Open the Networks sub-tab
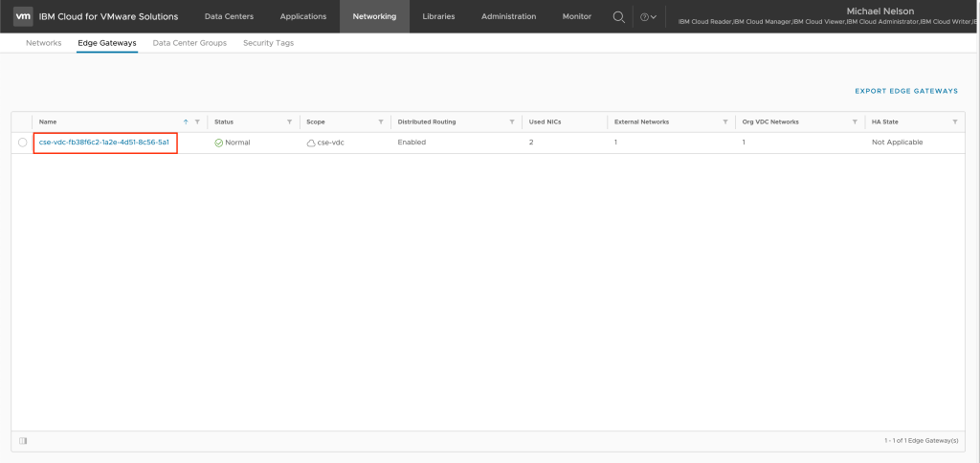This screenshot has width=980, height=463. coord(44,43)
